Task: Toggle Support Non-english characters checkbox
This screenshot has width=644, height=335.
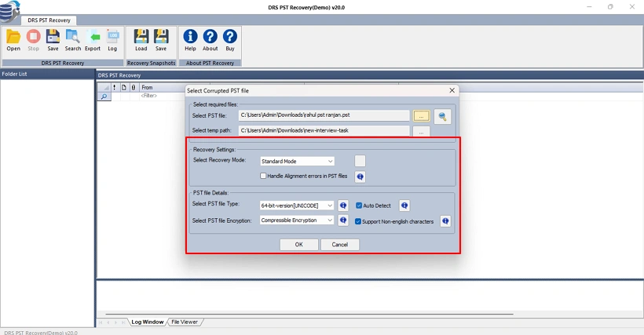Action: (x=357, y=221)
